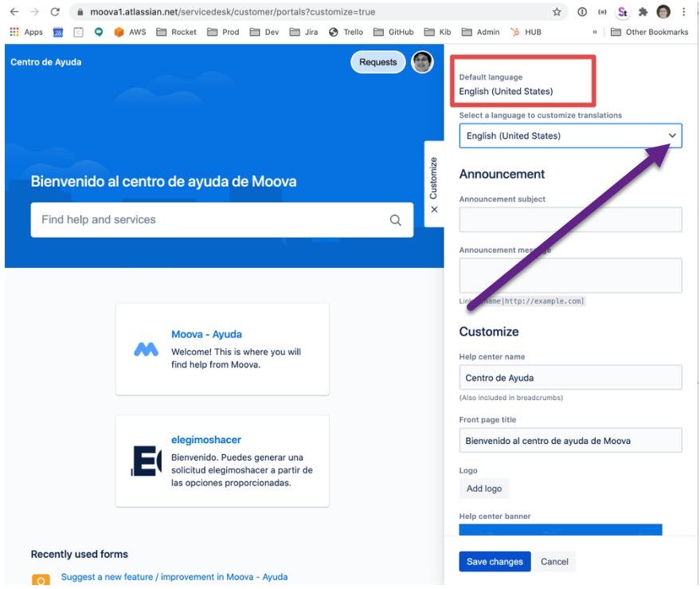Click the Requests button
Viewport: 700px width, 589px height.
(x=377, y=62)
